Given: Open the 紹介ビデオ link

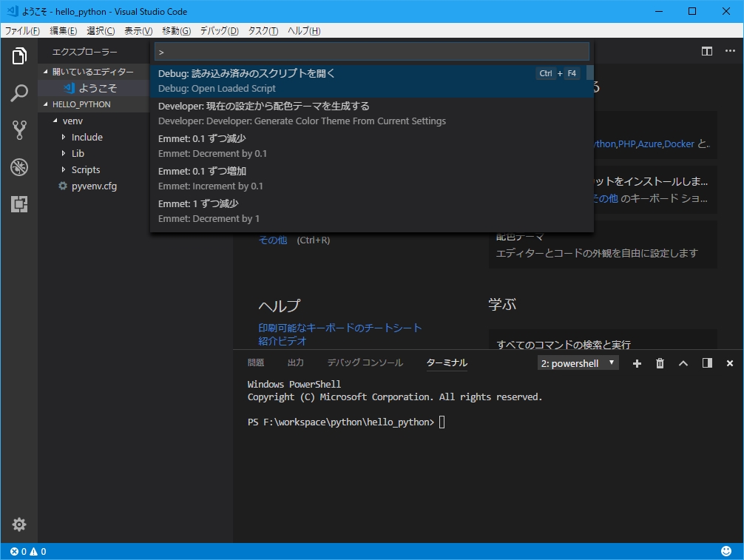Looking at the screenshot, I should tap(283, 341).
